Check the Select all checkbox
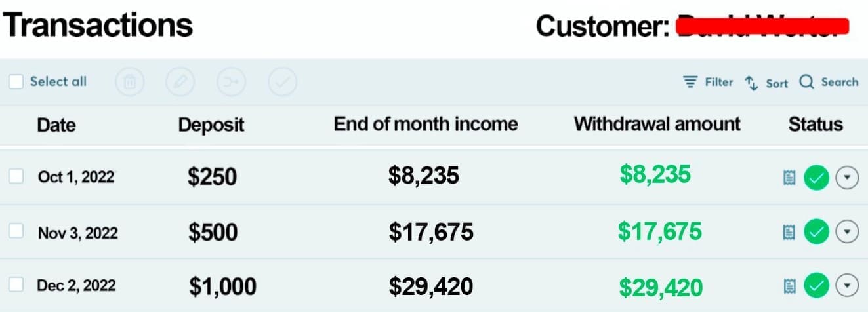The image size is (868, 312). tap(16, 82)
